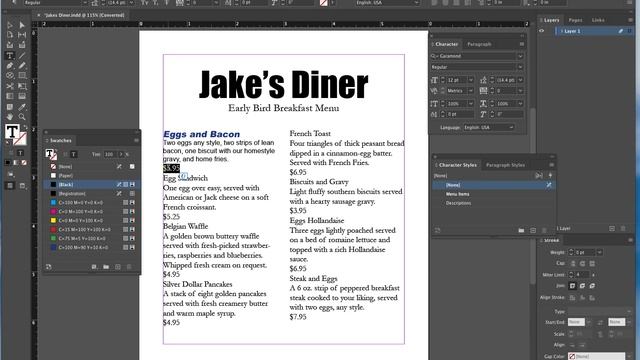
Task: Apply the Descriptions character style
Action: pos(458,203)
